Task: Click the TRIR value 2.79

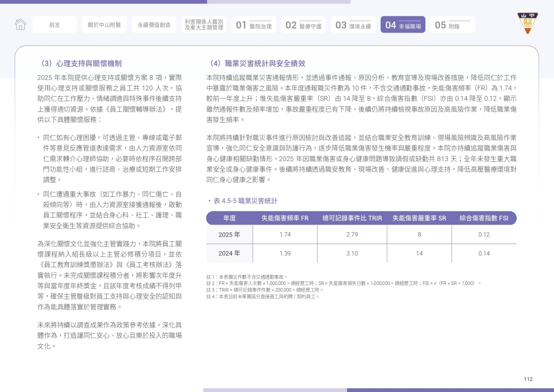Action: (x=352, y=235)
